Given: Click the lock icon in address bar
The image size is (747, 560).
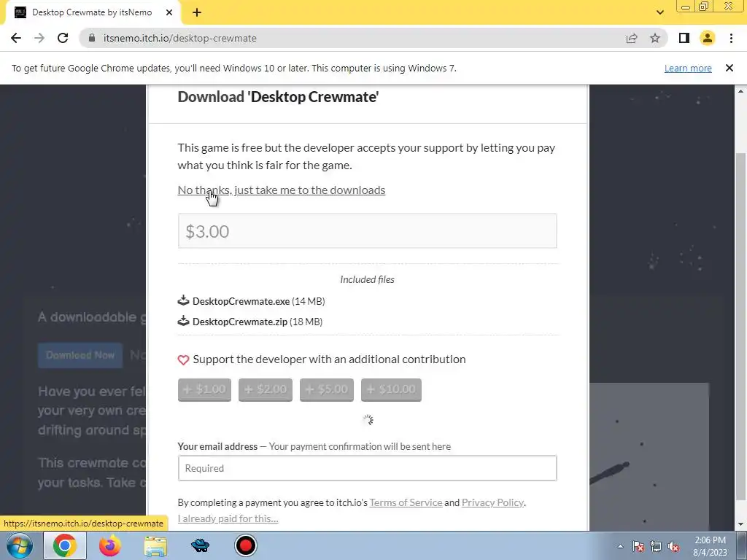Looking at the screenshot, I should tap(92, 38).
